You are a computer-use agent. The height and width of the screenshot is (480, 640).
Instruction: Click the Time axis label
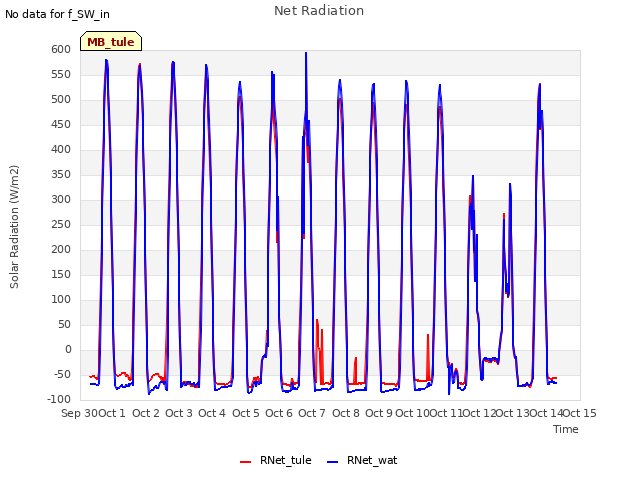tap(566, 429)
